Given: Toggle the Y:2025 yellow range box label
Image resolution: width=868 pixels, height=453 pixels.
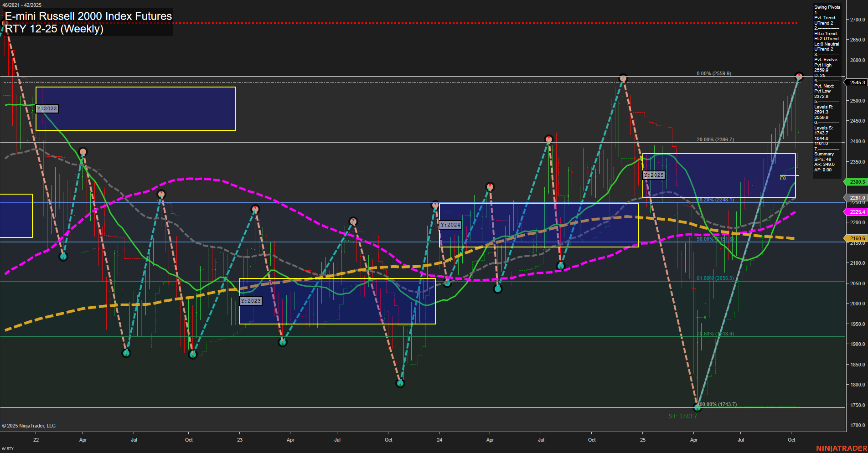Looking at the screenshot, I should tap(654, 175).
